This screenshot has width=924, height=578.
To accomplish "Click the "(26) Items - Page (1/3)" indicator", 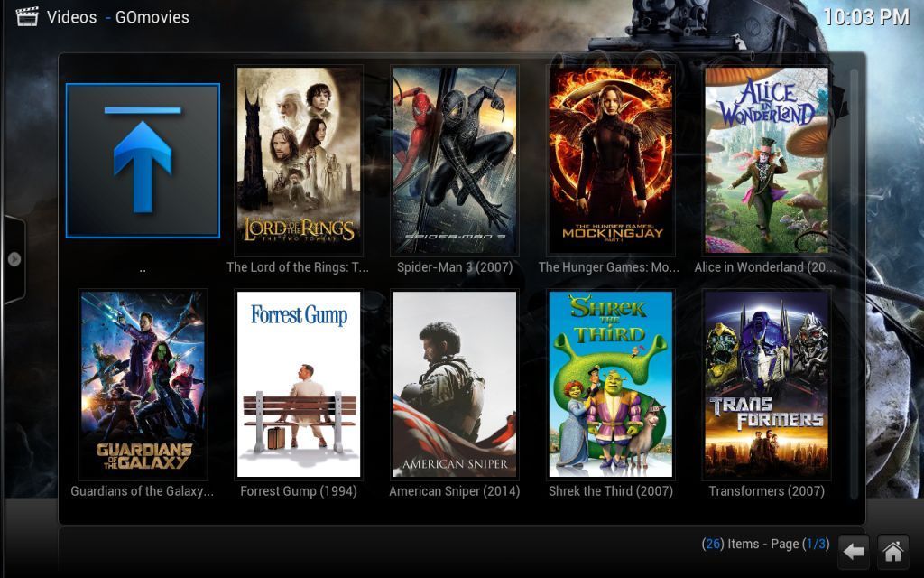I will [765, 544].
